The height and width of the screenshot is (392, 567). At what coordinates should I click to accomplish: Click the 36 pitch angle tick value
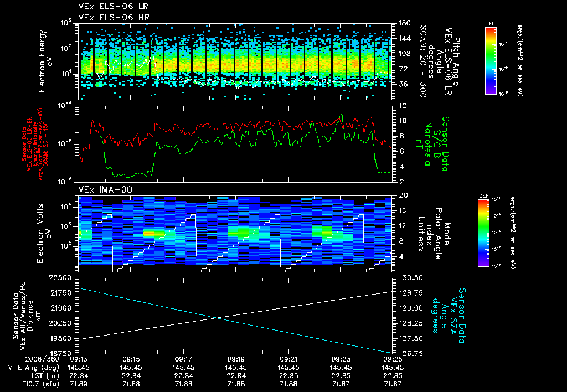403,84
